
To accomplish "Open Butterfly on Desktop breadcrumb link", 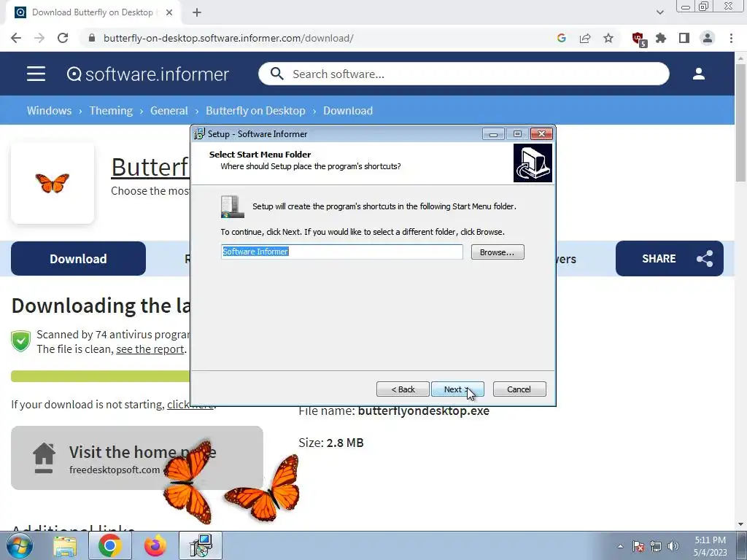I will pyautogui.click(x=255, y=111).
